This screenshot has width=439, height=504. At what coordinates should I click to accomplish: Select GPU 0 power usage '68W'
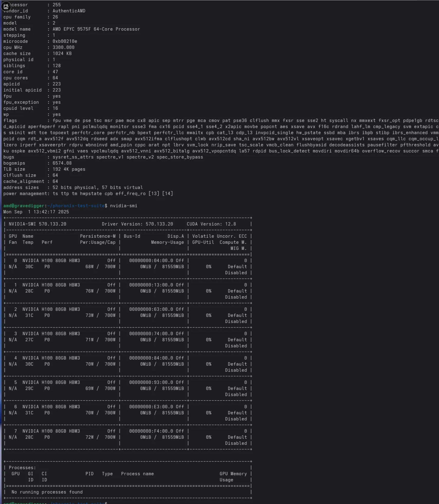click(89, 266)
